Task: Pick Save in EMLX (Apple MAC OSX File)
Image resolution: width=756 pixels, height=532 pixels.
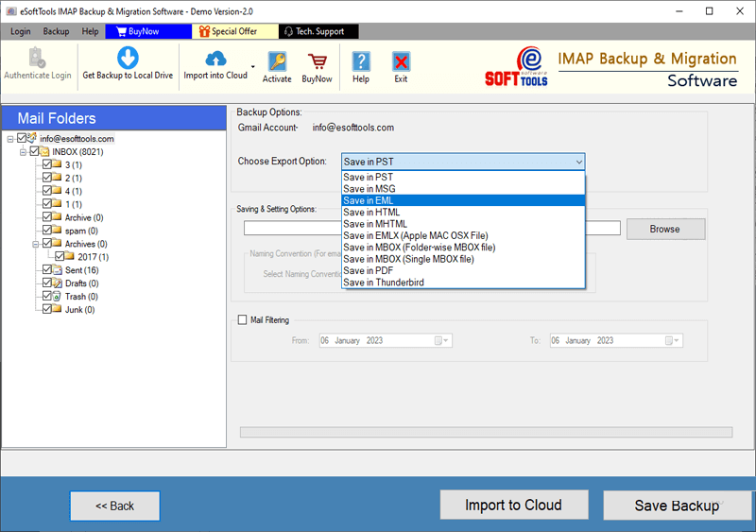Action: click(463, 236)
